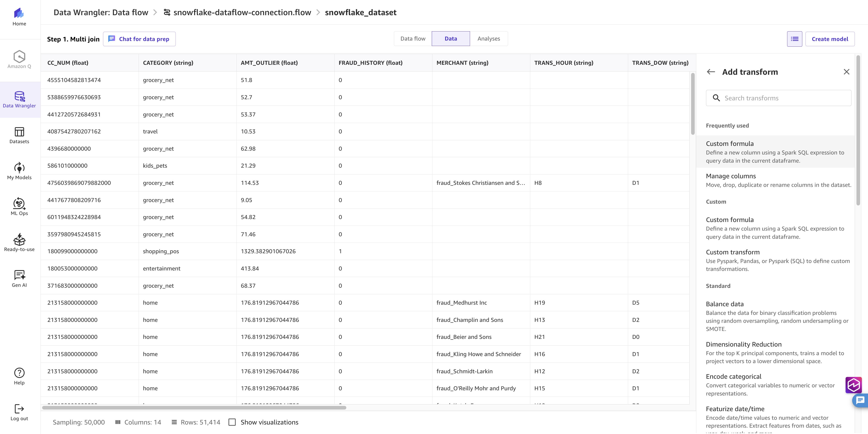Toggle the steps list view icon
868x434 pixels.
(795, 39)
